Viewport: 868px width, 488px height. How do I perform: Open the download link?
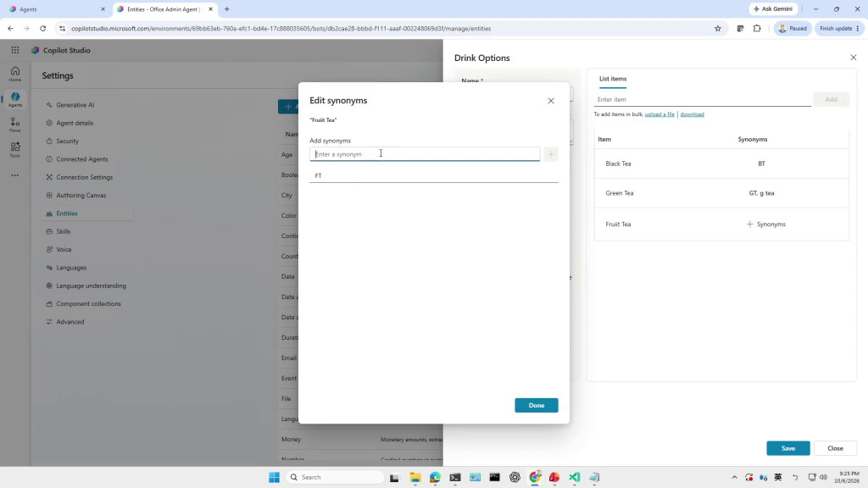[692, 114]
